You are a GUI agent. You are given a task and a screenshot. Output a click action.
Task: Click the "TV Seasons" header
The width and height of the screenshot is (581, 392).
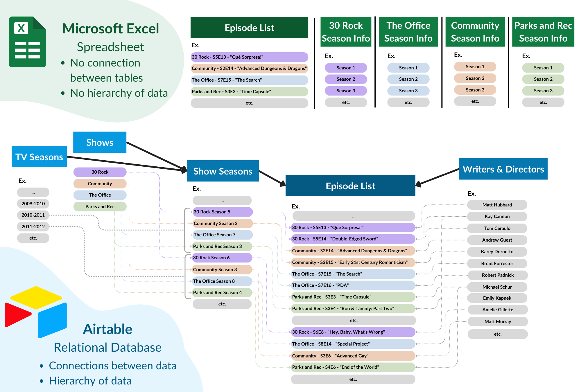click(x=39, y=157)
